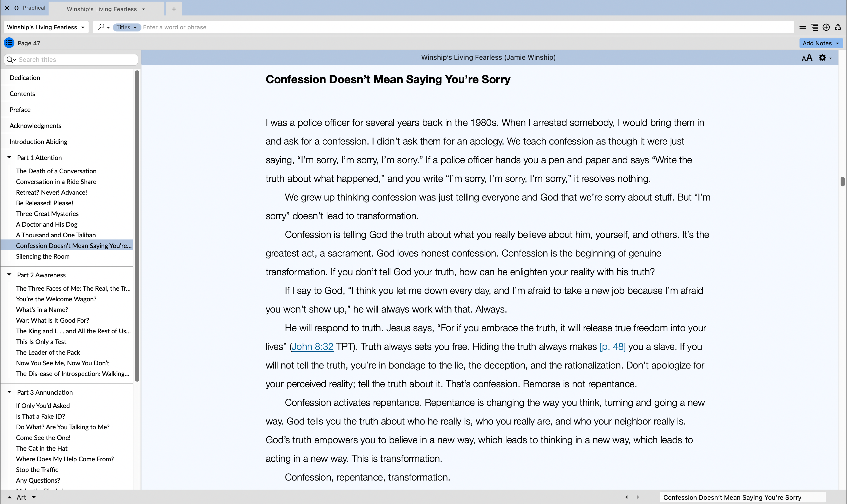Select 'The Death of a Conversation' chapter
The height and width of the screenshot is (504, 847).
coord(56,171)
